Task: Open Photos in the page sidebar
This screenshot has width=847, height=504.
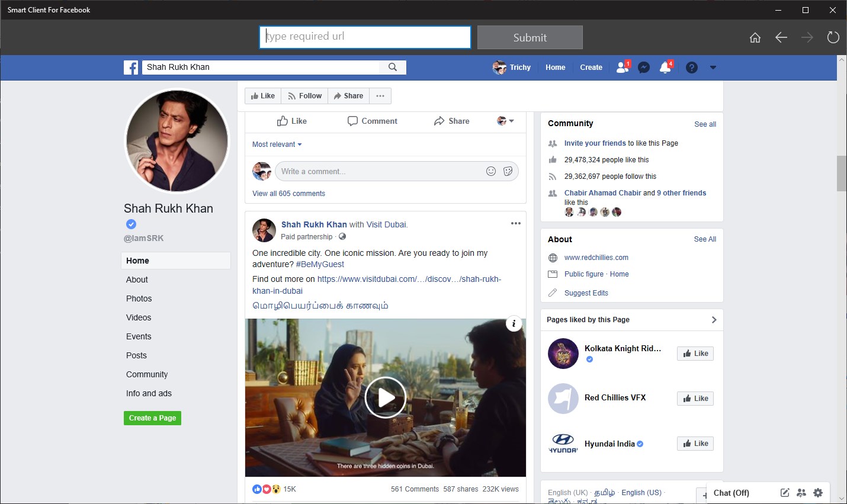Action: [x=139, y=298]
